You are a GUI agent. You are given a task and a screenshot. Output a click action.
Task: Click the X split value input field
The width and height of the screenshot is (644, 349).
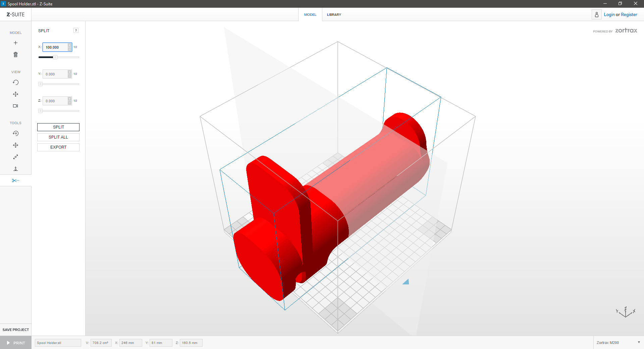pos(55,47)
